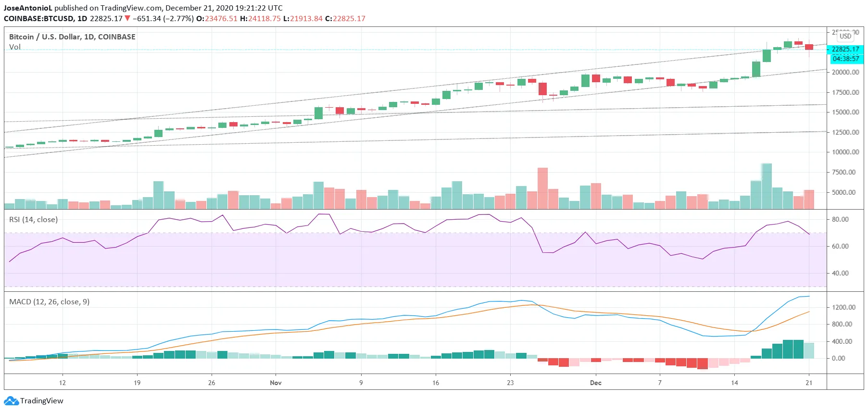The width and height of the screenshot is (868, 412).
Task: Click the 17500.00 price axis label
Action: [x=845, y=92]
